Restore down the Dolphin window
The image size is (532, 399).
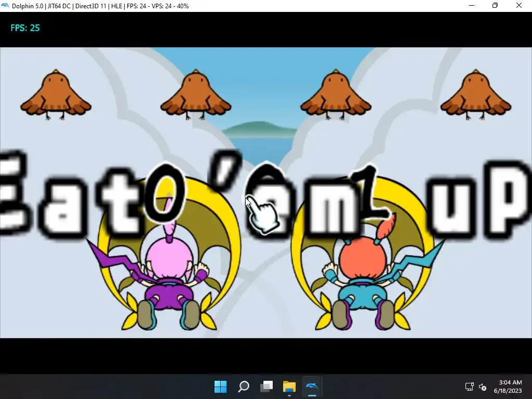[495, 6]
